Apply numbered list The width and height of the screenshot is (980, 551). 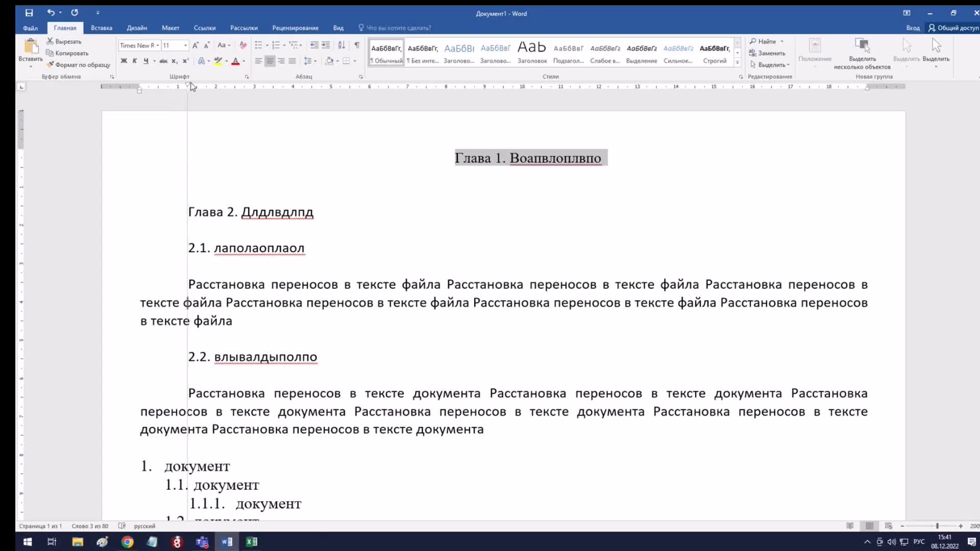coord(276,45)
